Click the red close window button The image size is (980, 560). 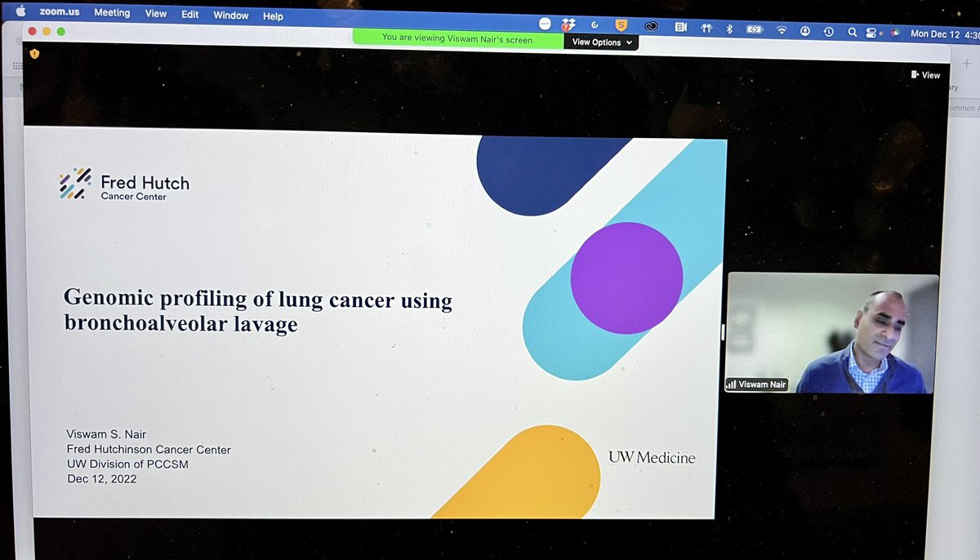tap(32, 30)
